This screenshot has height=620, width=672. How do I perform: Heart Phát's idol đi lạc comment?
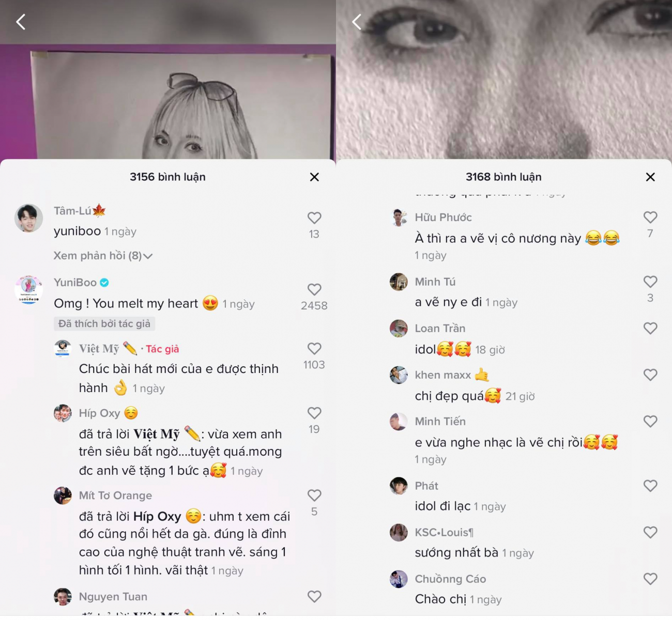[650, 486]
